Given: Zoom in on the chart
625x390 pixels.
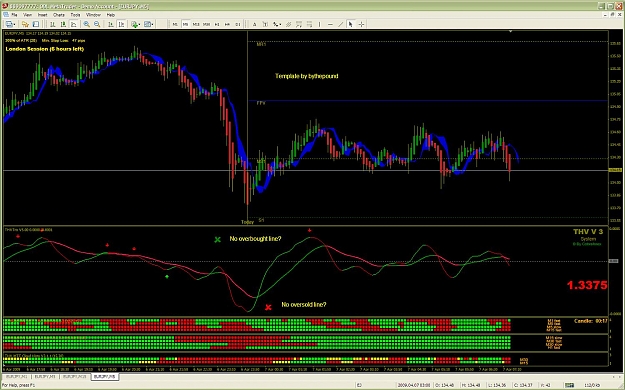Looking at the screenshot, I should coord(86,24).
